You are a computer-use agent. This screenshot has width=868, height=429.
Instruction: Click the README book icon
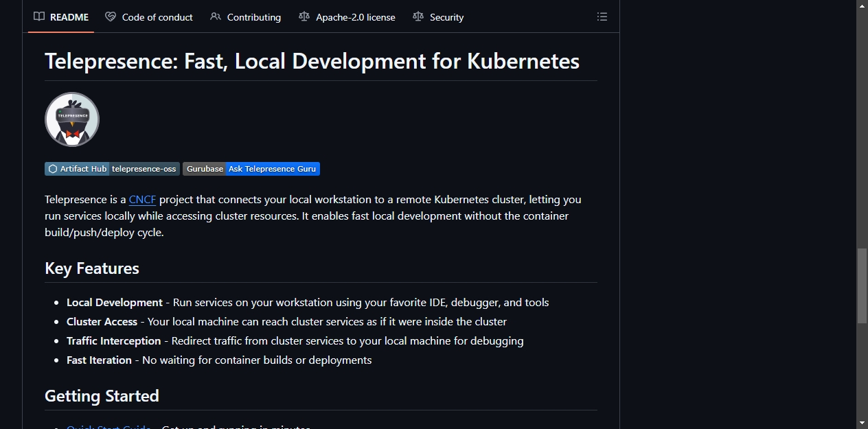(x=39, y=17)
